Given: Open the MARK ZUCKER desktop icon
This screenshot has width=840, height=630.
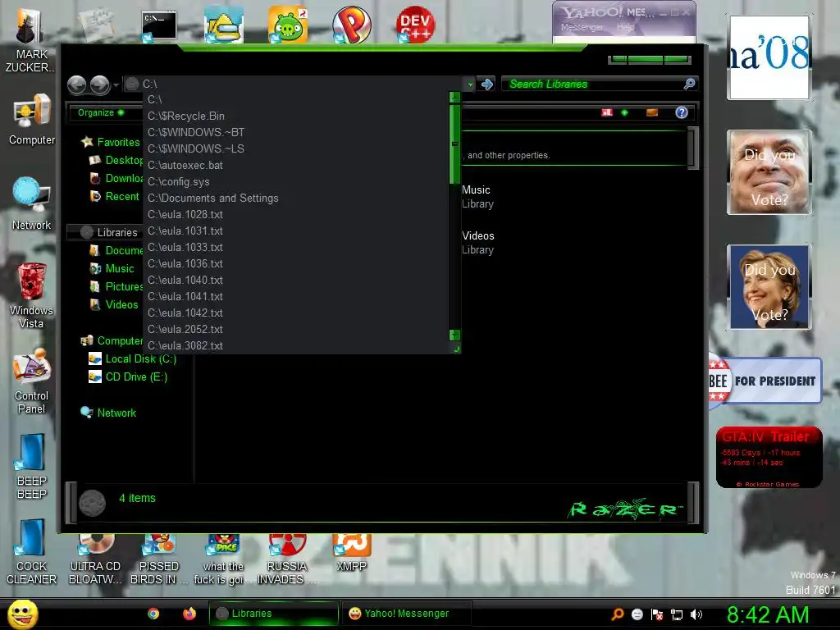Looking at the screenshot, I should [x=30, y=40].
